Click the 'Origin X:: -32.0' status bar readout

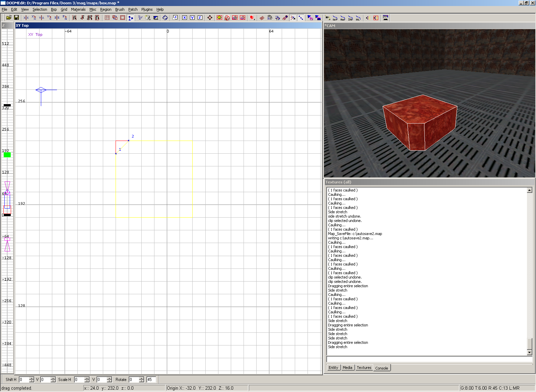[x=181, y=388]
